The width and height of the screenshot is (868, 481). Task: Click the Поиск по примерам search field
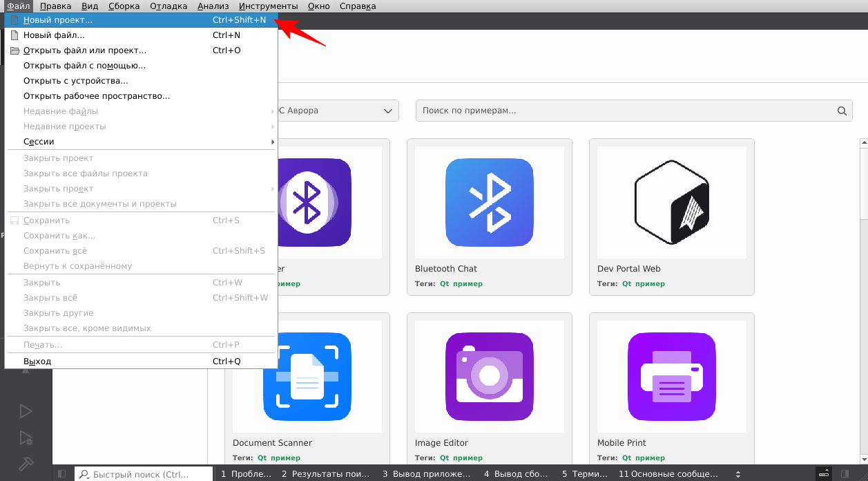(621, 111)
